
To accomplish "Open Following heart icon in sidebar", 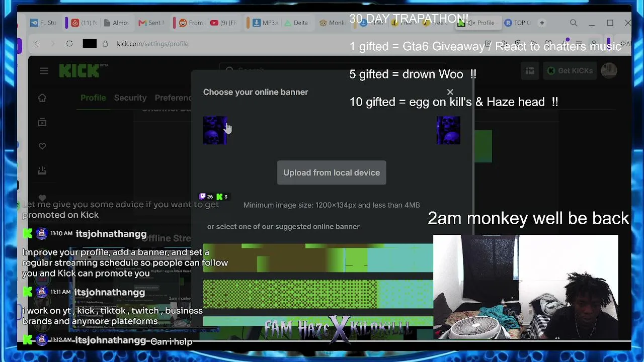I will click(x=42, y=146).
